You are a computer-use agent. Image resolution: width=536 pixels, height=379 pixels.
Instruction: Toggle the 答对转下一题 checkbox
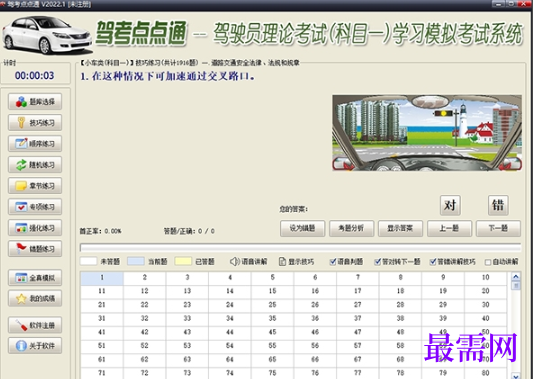pos(377,262)
